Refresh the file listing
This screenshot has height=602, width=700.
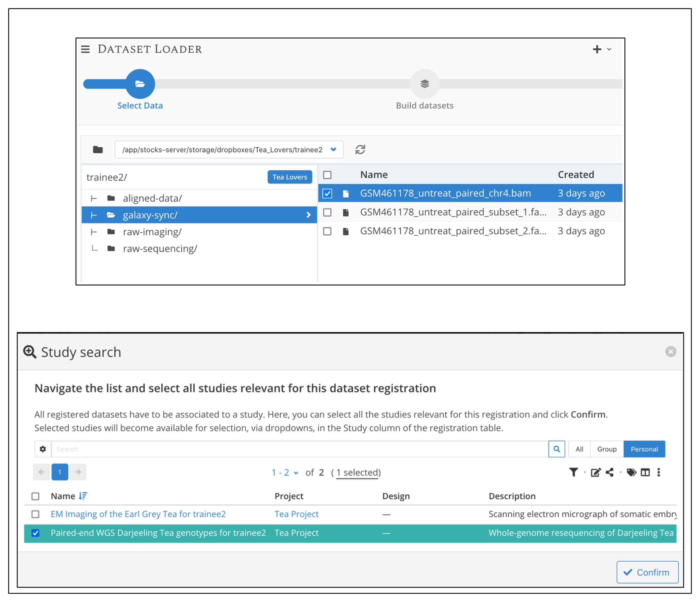click(x=360, y=149)
